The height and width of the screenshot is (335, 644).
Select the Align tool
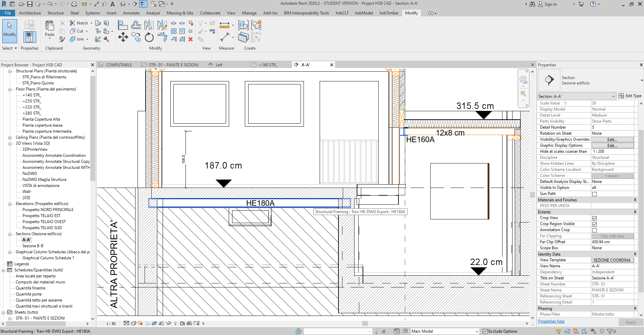[x=122, y=25]
